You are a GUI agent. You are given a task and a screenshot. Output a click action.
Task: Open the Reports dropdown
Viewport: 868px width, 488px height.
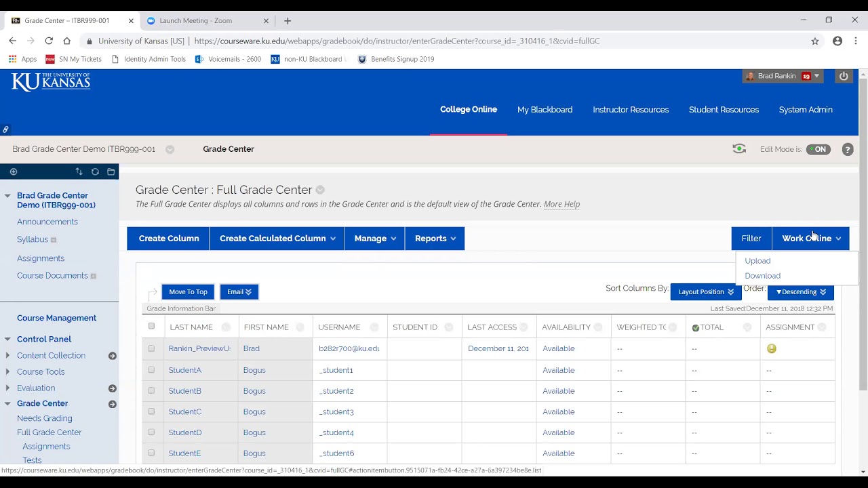pos(435,239)
